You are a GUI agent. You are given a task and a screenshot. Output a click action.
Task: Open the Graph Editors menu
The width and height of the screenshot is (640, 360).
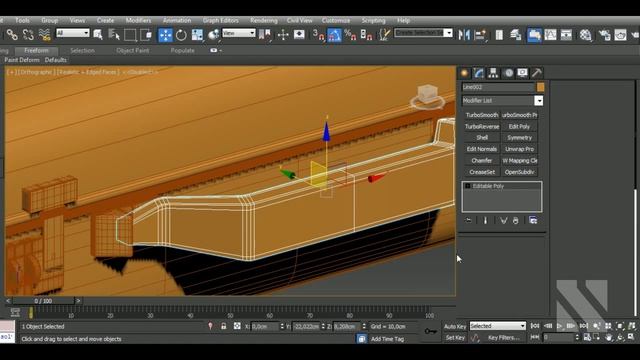[220, 20]
